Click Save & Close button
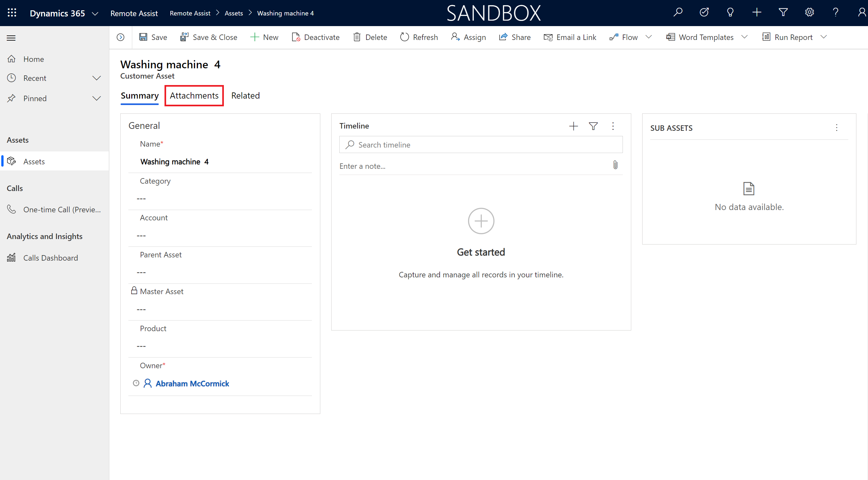Viewport: 868px width, 480px height. click(209, 37)
